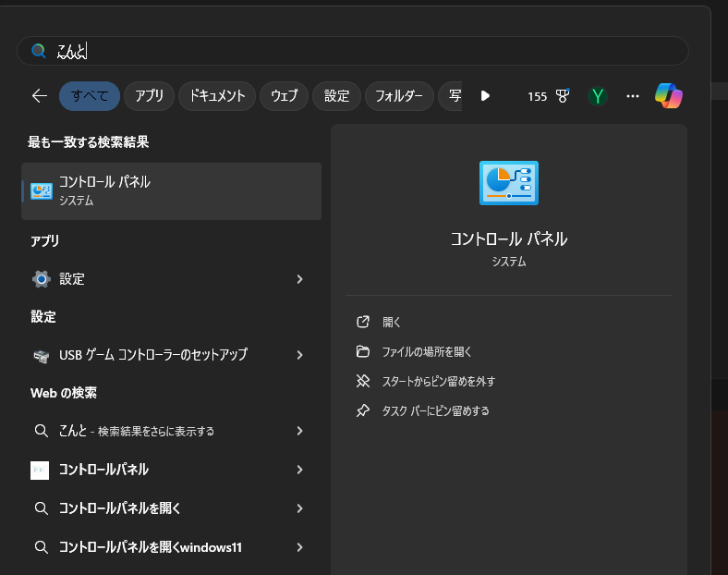Select the アプリ filter tab
Image resolution: width=728 pixels, height=575 pixels.
click(x=149, y=96)
